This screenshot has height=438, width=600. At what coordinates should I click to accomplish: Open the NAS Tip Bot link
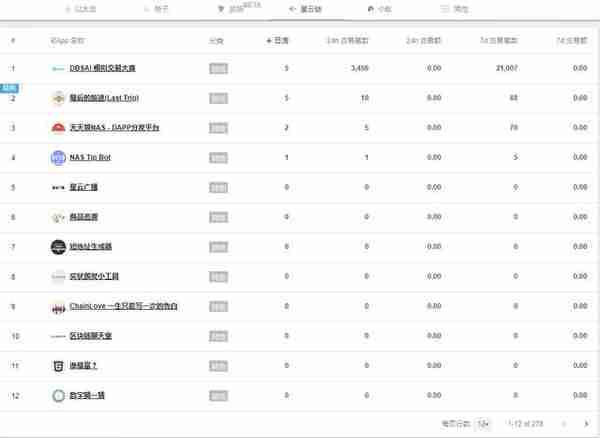[x=90, y=157]
